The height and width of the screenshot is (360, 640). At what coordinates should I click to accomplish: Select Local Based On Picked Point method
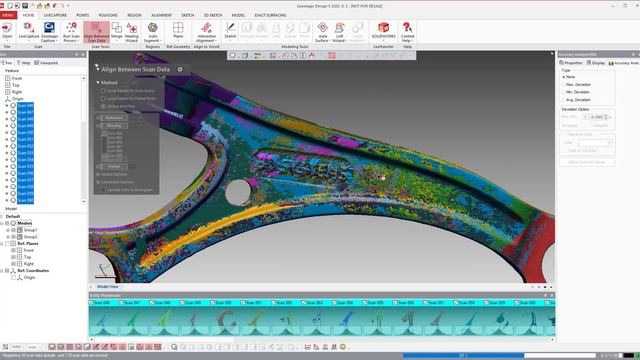click(103, 98)
